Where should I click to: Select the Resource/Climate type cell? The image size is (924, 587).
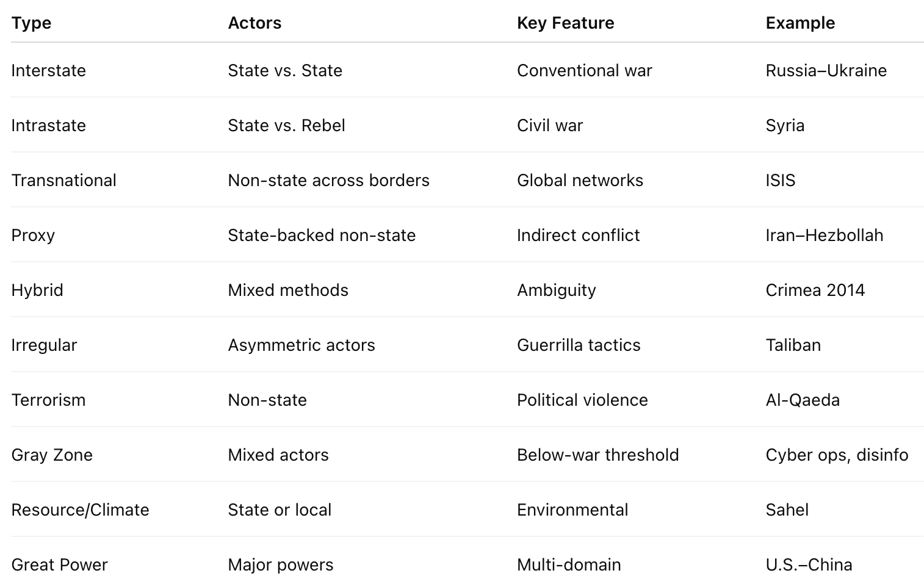click(80, 510)
